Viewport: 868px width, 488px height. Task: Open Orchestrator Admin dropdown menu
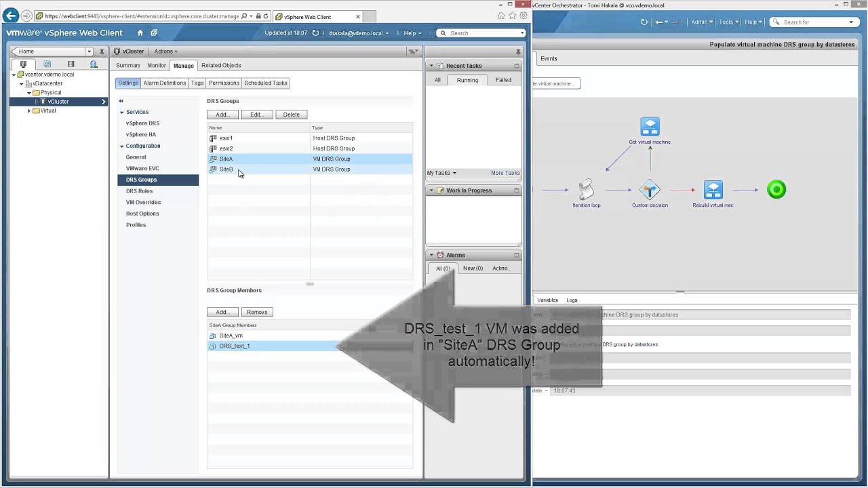tap(701, 22)
